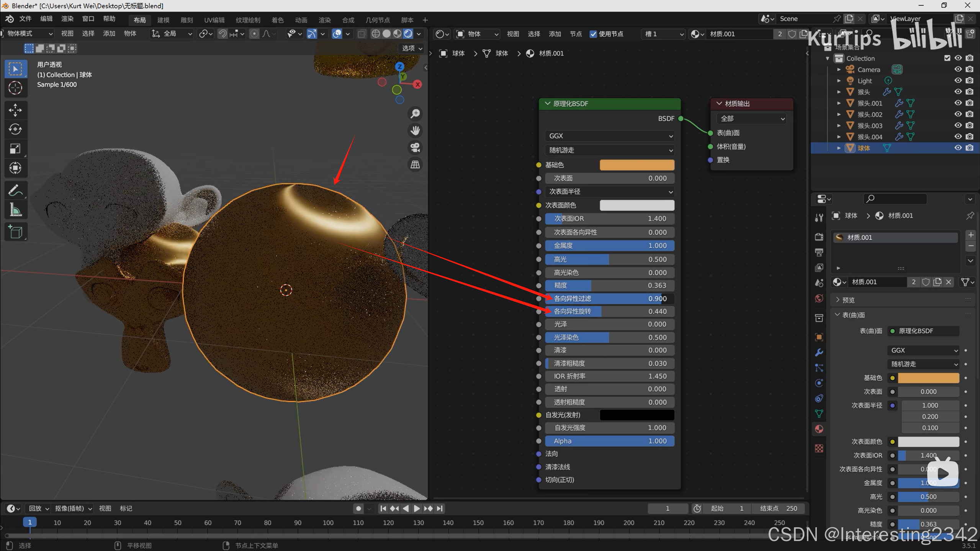980x551 pixels.
Task: Select the Scale tool
Action: coord(15,148)
